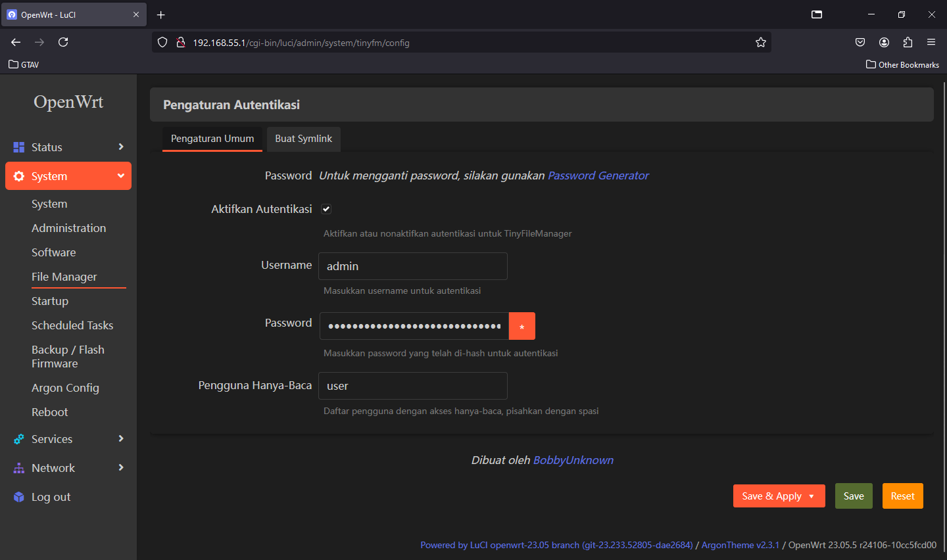Click the orange Reset button
Viewport: 947px width, 560px height.
tap(903, 496)
